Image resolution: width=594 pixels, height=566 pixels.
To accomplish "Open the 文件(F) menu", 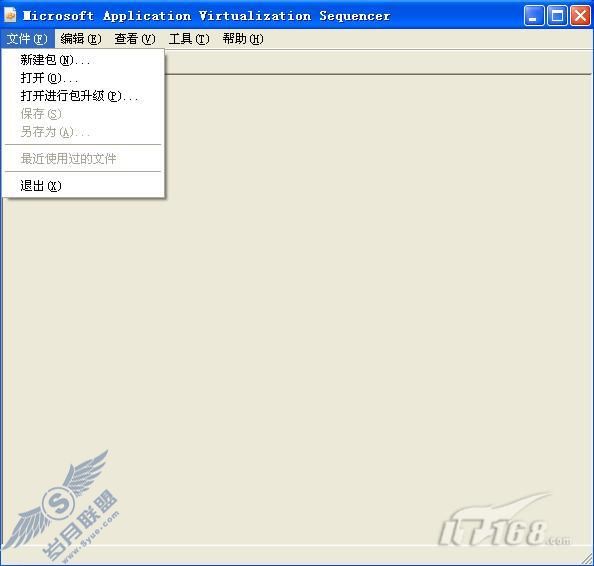I will (27, 39).
